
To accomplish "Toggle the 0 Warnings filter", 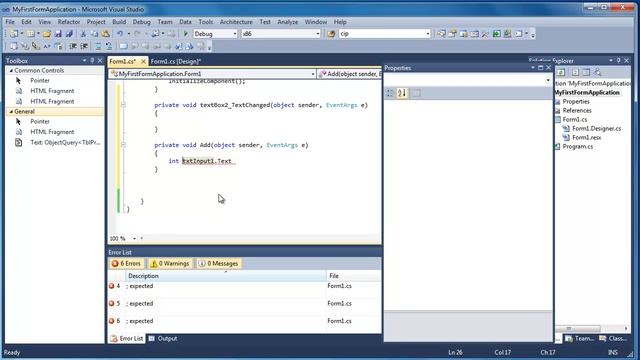I will tap(170, 264).
